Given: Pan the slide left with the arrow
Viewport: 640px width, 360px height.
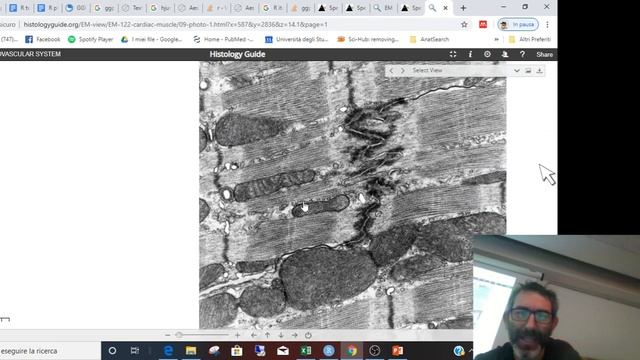Looking at the screenshot, I should pos(254,335).
